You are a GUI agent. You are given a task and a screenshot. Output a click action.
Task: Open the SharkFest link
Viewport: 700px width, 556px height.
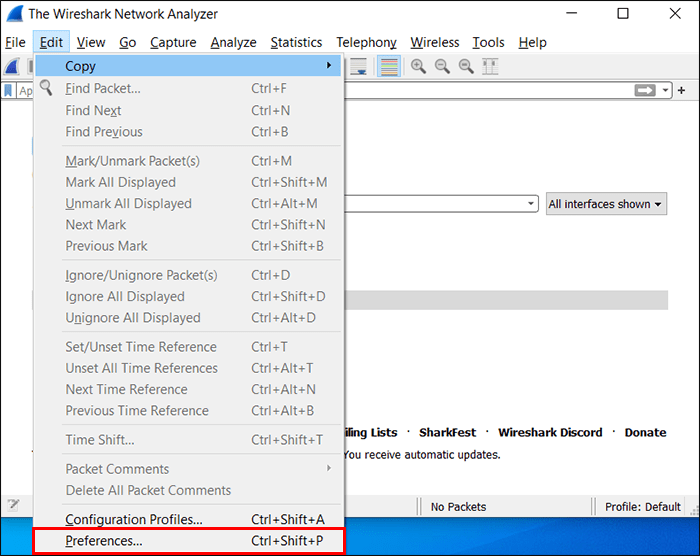447,432
